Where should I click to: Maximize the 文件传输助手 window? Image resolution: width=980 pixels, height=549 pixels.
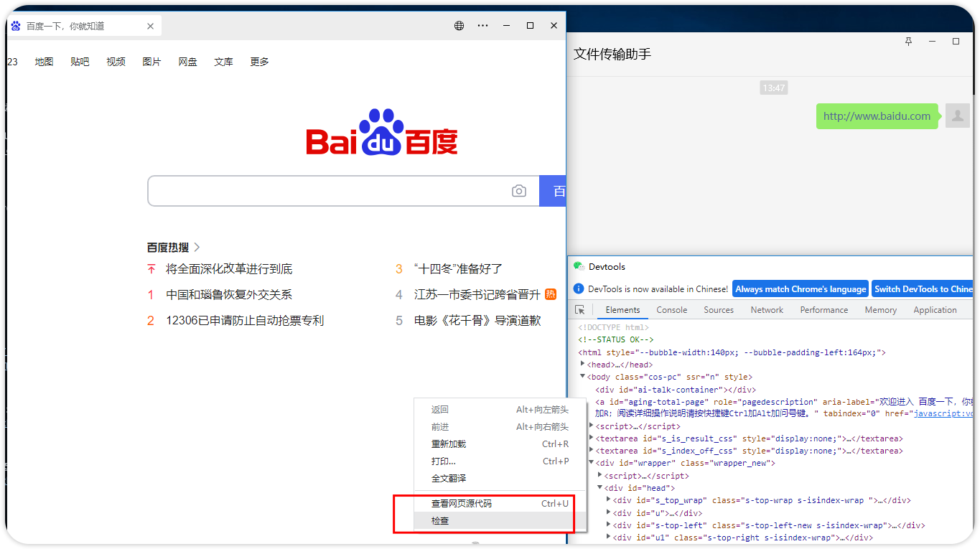(956, 42)
